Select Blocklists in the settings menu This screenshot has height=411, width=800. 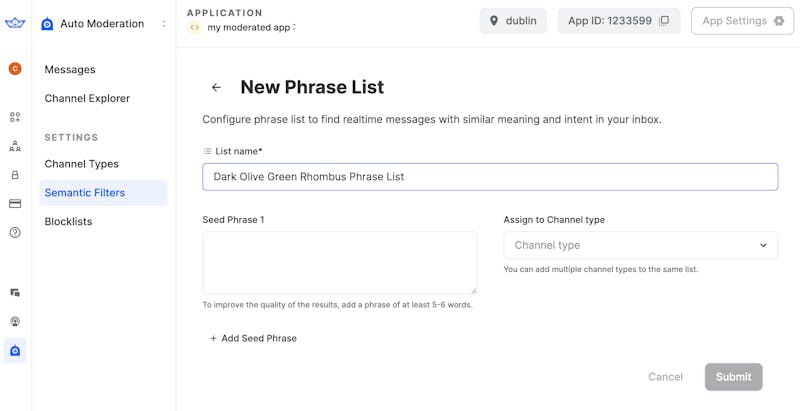[68, 222]
